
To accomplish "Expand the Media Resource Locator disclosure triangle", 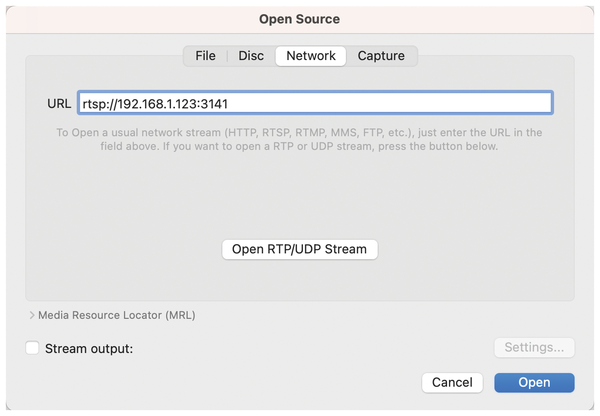I will pos(32,315).
